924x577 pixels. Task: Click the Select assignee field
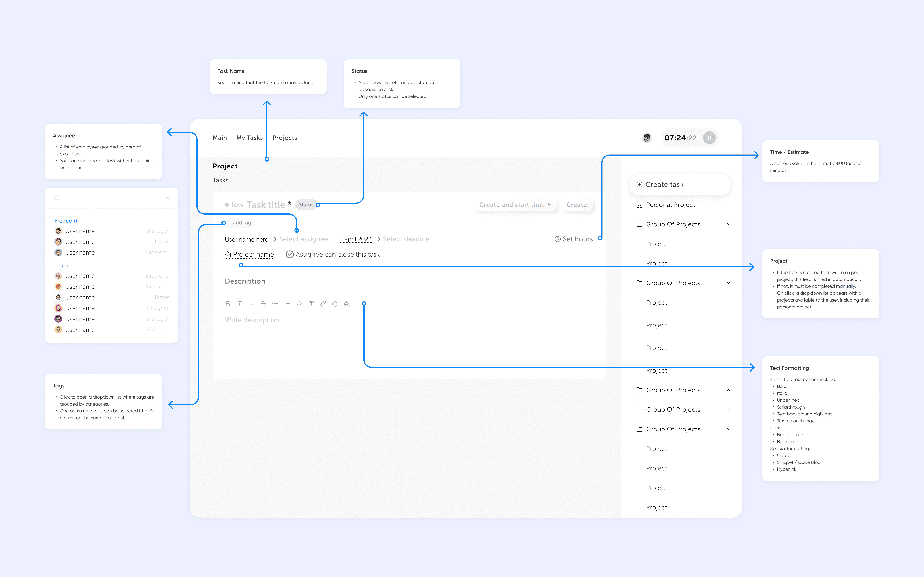[303, 239]
